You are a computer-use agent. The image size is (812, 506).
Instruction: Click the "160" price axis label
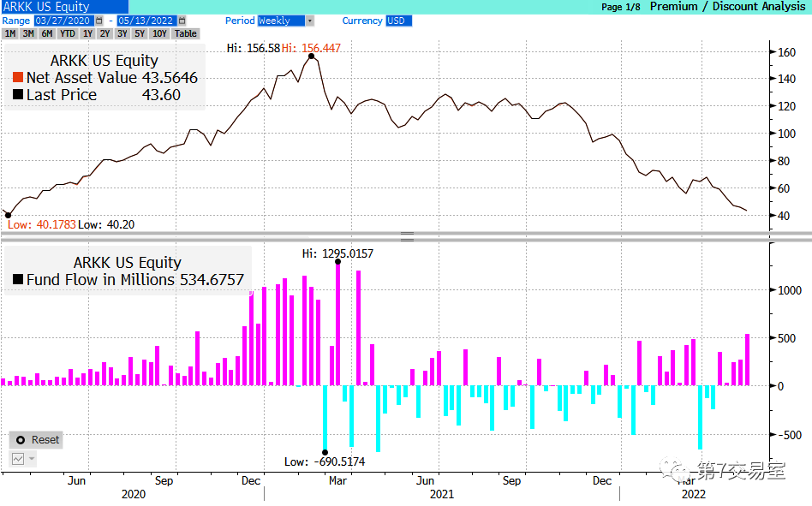tap(786, 52)
